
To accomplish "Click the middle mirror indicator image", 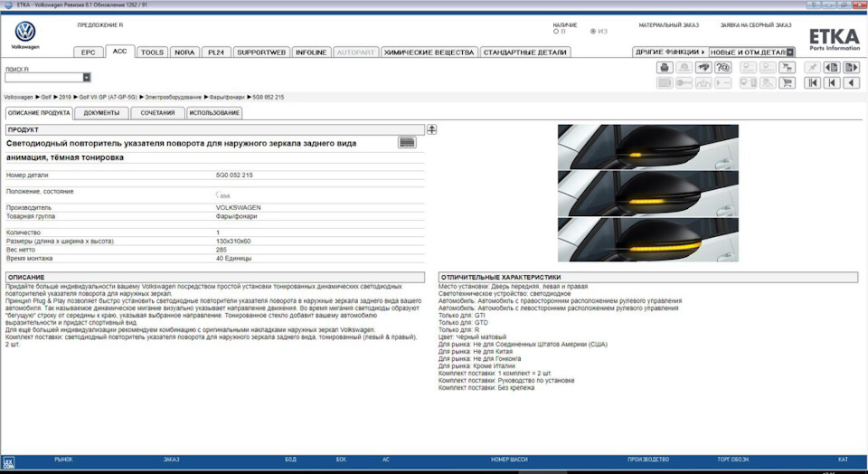I will (x=647, y=194).
